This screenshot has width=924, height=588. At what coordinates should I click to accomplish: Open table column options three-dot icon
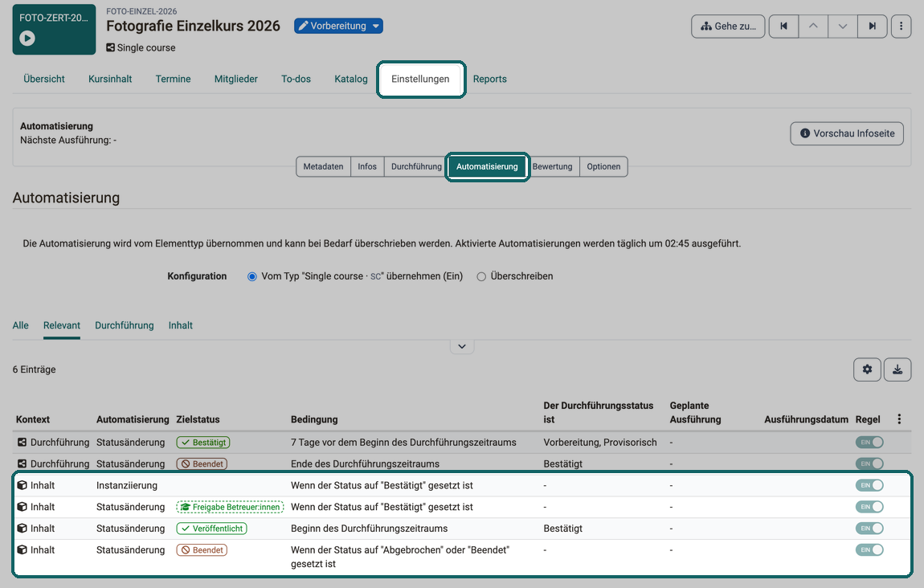899,419
